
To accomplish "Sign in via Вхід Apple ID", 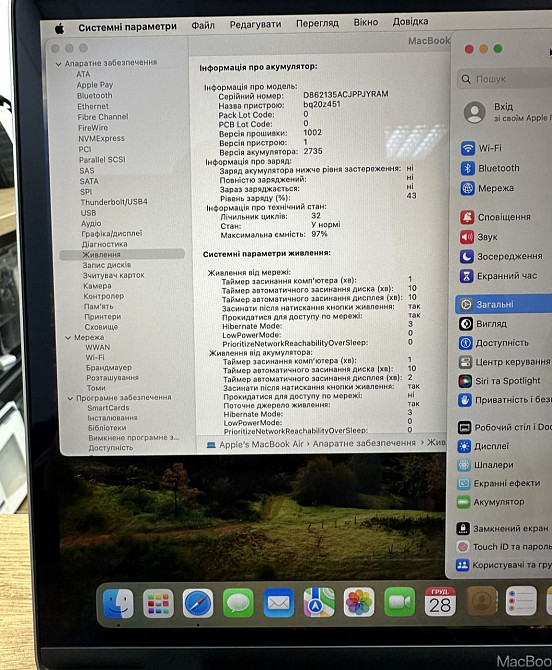I will pyautogui.click(x=507, y=112).
